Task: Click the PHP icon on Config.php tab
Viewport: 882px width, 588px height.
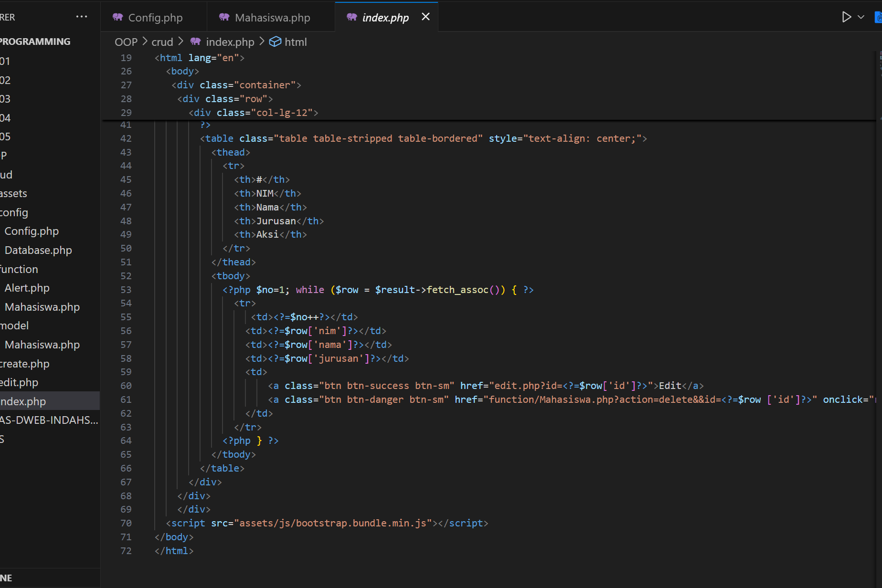Action: pos(118,18)
